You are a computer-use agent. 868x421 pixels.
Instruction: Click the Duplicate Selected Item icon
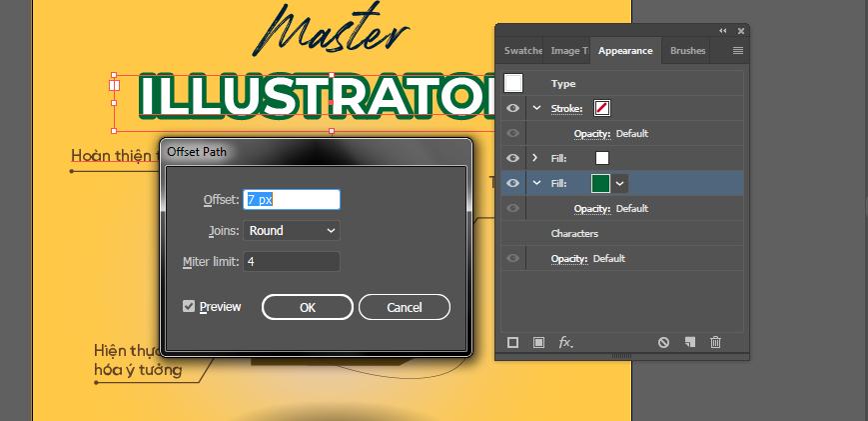coord(689,342)
